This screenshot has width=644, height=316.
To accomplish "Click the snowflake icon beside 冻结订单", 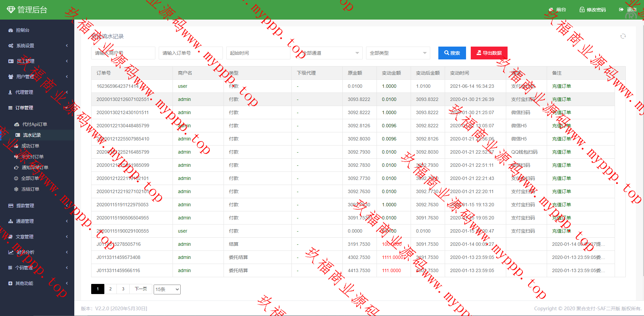I will pyautogui.click(x=16, y=189).
